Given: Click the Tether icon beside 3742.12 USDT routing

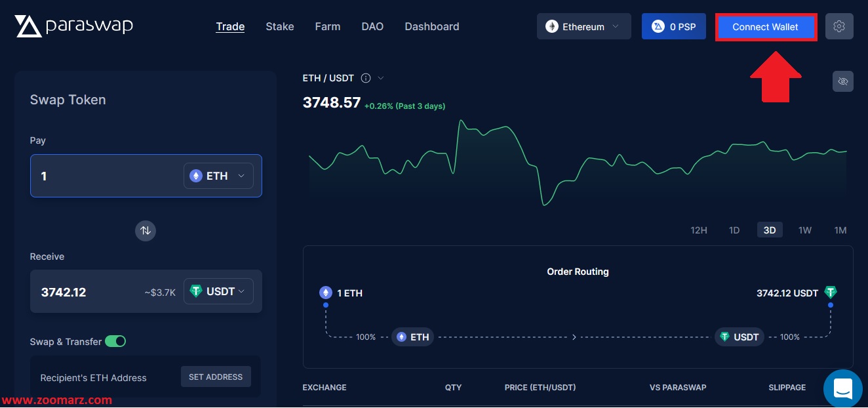Looking at the screenshot, I should [831, 293].
